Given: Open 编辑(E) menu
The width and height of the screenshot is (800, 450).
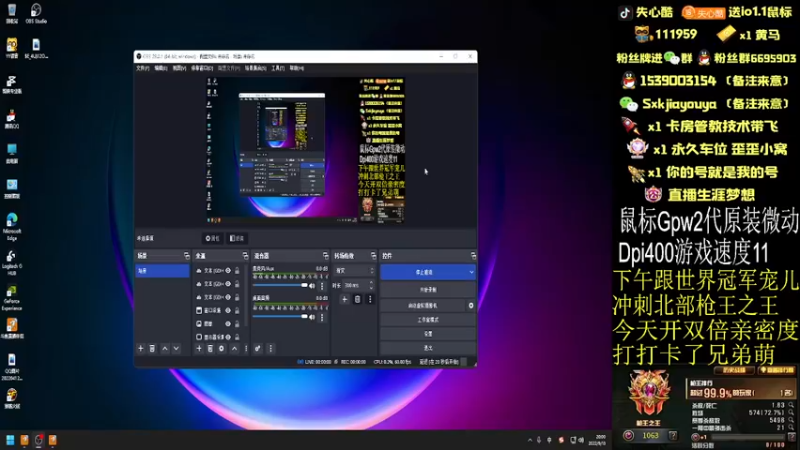Looking at the screenshot, I should point(161,68).
